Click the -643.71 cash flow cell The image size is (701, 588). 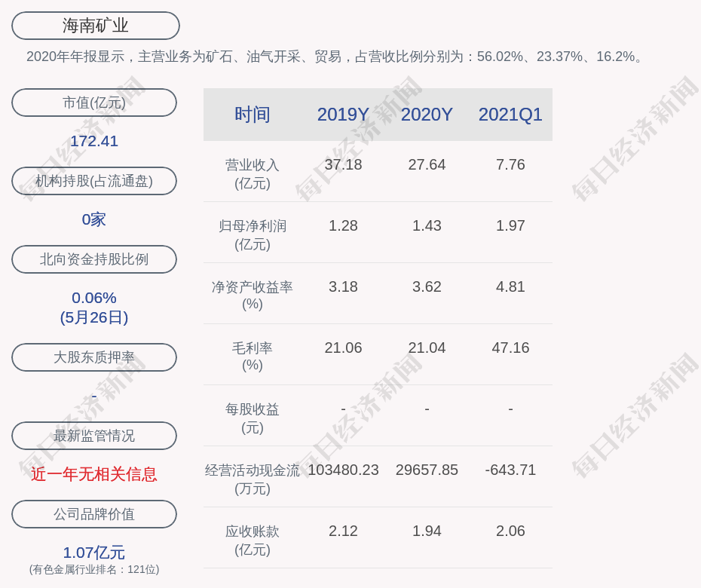[x=510, y=470]
